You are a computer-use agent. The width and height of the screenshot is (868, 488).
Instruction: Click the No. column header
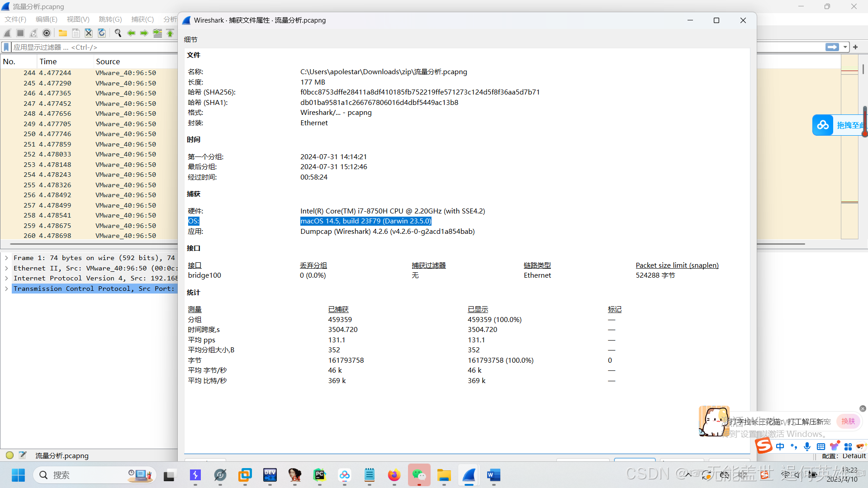coord(19,62)
